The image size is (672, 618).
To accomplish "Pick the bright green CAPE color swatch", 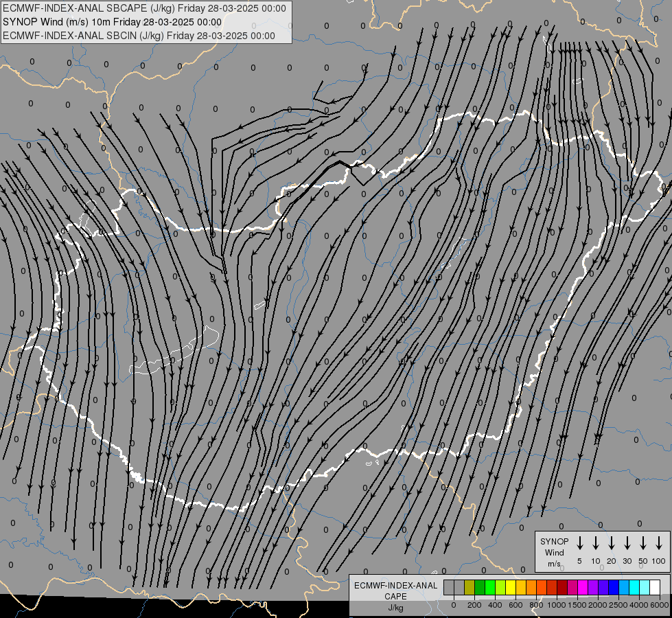I will 490,587.
